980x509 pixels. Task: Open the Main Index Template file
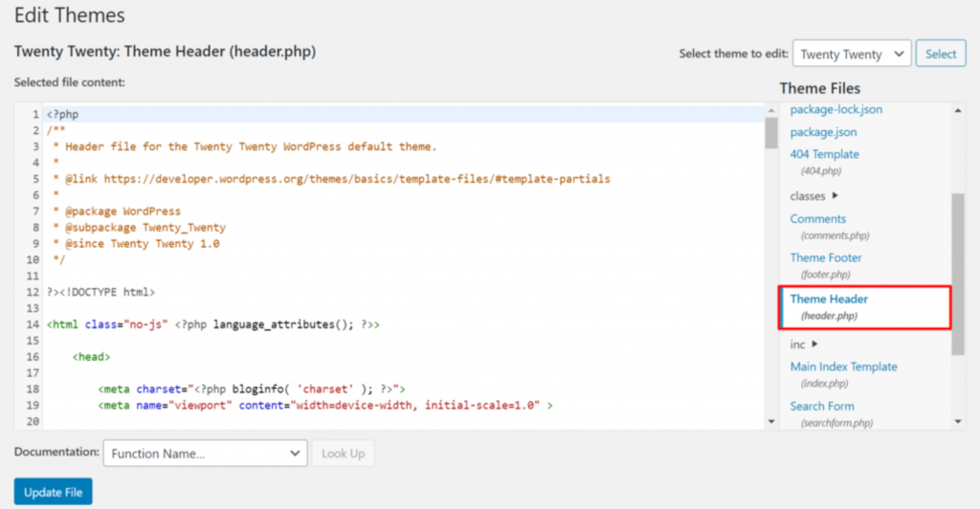844,366
